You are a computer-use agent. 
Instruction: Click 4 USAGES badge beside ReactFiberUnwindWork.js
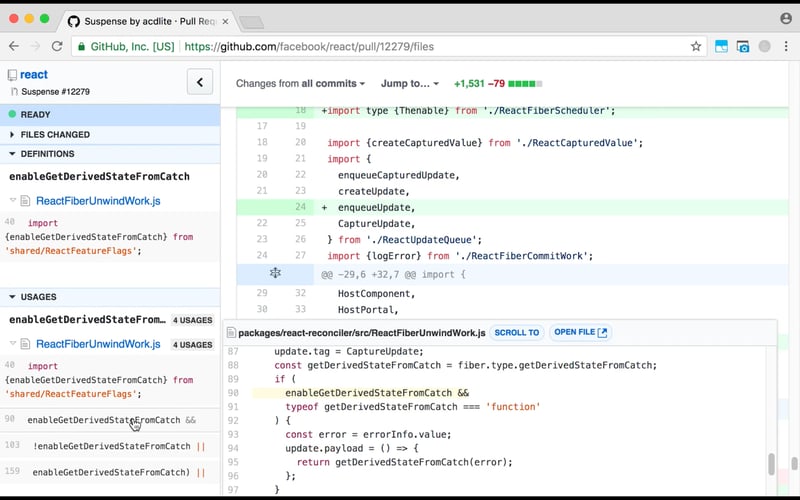192,345
